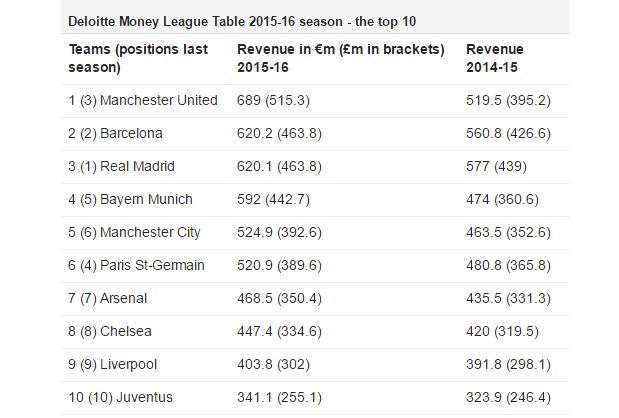Click the 'Revenue in €m' 2015-16 column header
The width and height of the screenshot is (619, 418).
(x=340, y=58)
